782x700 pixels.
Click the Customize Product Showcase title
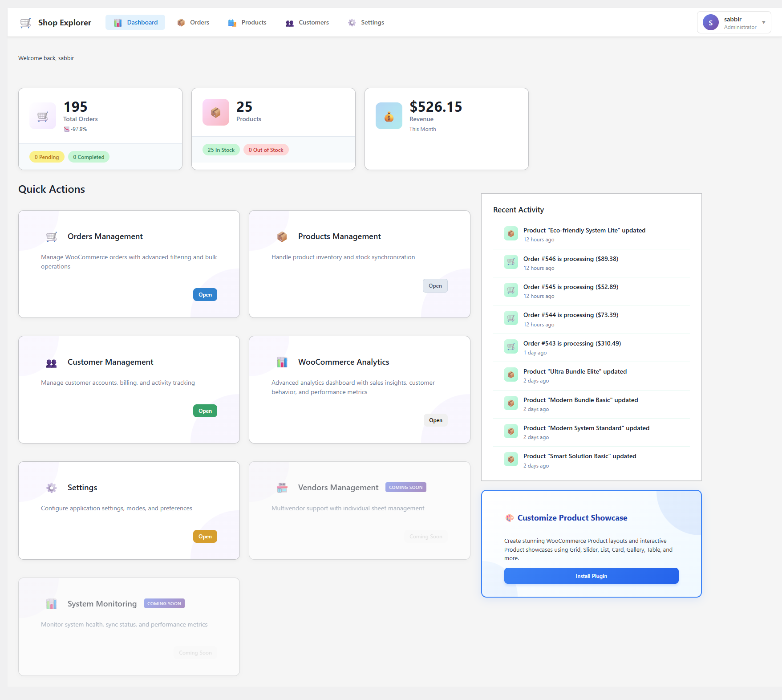click(x=572, y=518)
